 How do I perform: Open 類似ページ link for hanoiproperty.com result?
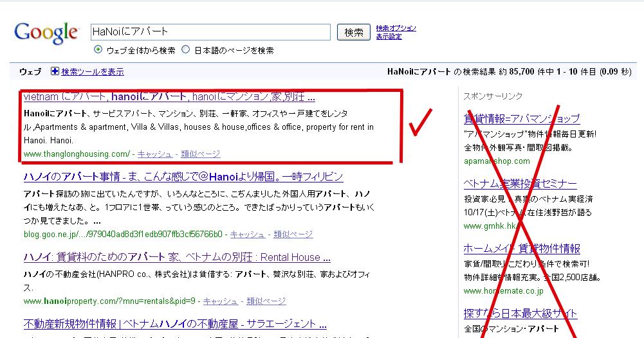[x=266, y=301]
